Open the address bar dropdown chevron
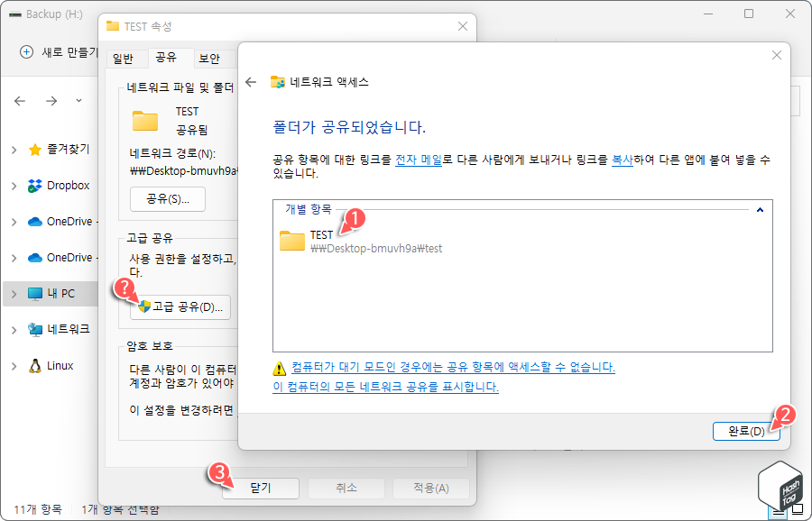Screen dimensions: 812x521 pyautogui.click(x=79, y=102)
